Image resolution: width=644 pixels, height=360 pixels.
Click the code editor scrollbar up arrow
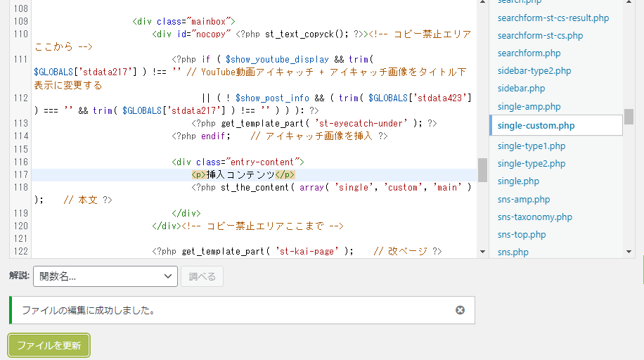(x=482, y=2)
